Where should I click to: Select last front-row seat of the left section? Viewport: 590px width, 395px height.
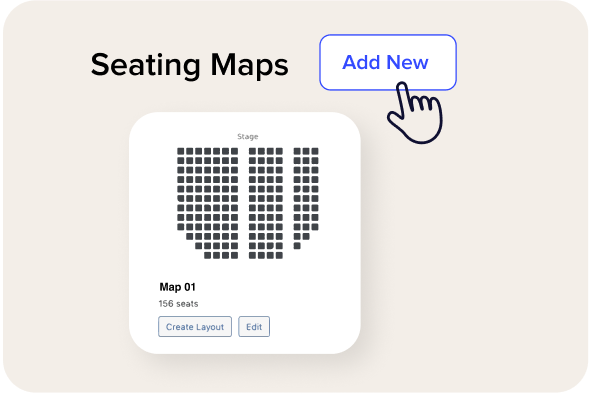tap(234, 151)
